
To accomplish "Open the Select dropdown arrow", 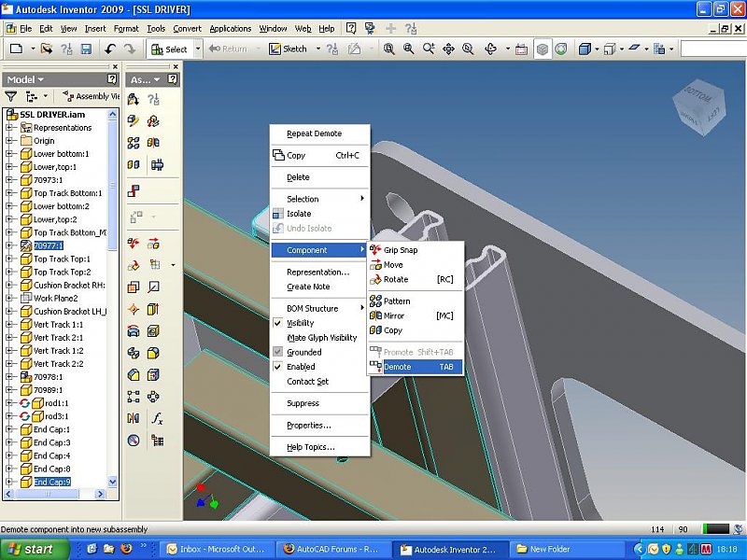I will pos(198,49).
